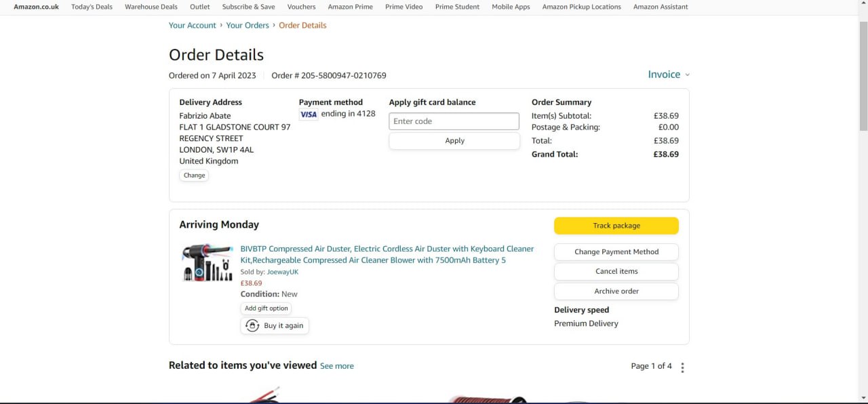
Task: Click Change Payment Method button
Action: click(x=616, y=252)
